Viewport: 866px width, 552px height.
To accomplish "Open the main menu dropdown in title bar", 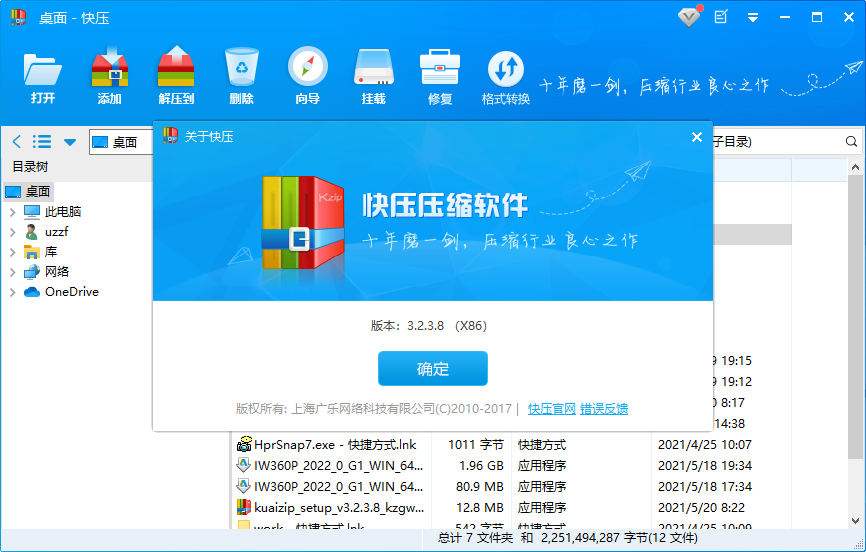I will pos(753,18).
